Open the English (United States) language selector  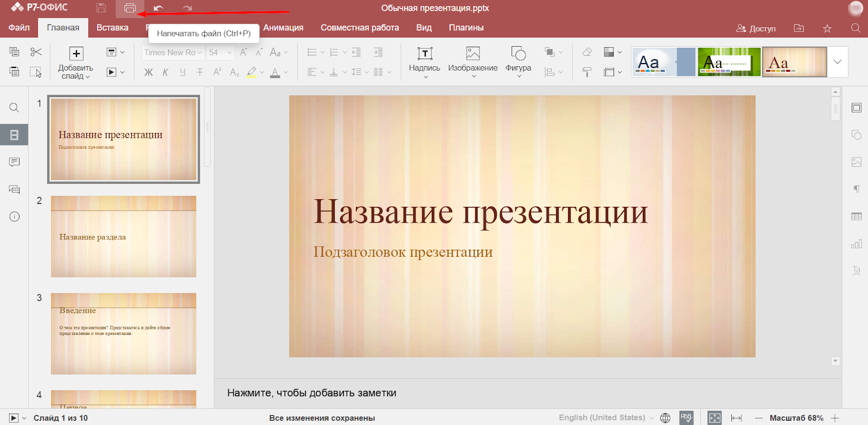[607, 417]
